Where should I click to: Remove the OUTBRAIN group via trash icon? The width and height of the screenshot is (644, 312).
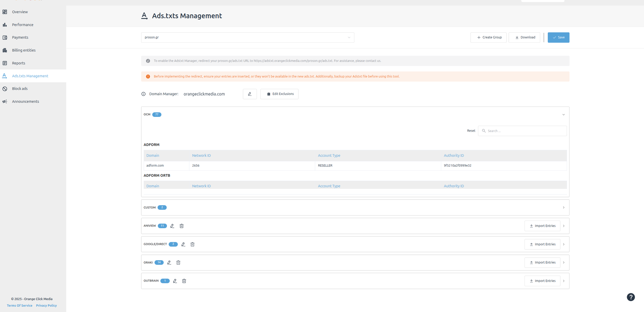coord(184,281)
